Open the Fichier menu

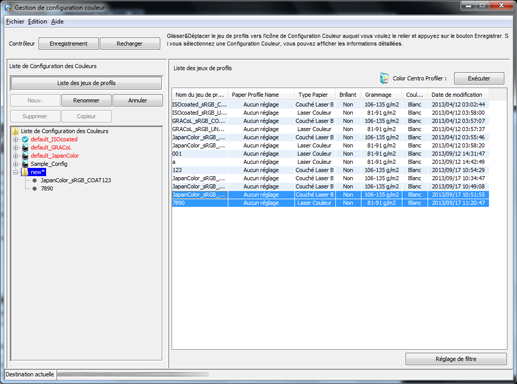(x=15, y=22)
